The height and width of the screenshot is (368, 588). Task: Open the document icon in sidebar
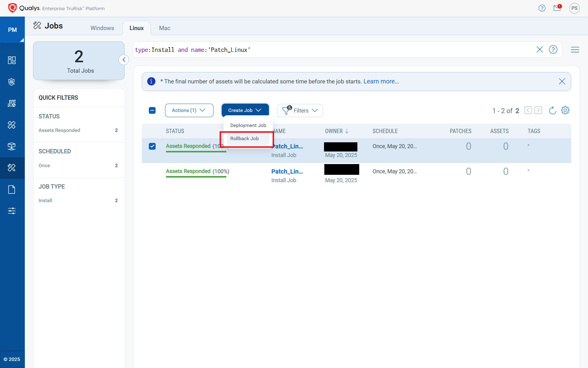(x=12, y=190)
